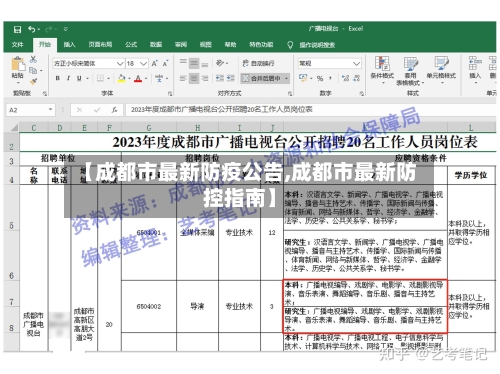Click the Percent Style icon
500x374 pixels.
(x=320, y=78)
